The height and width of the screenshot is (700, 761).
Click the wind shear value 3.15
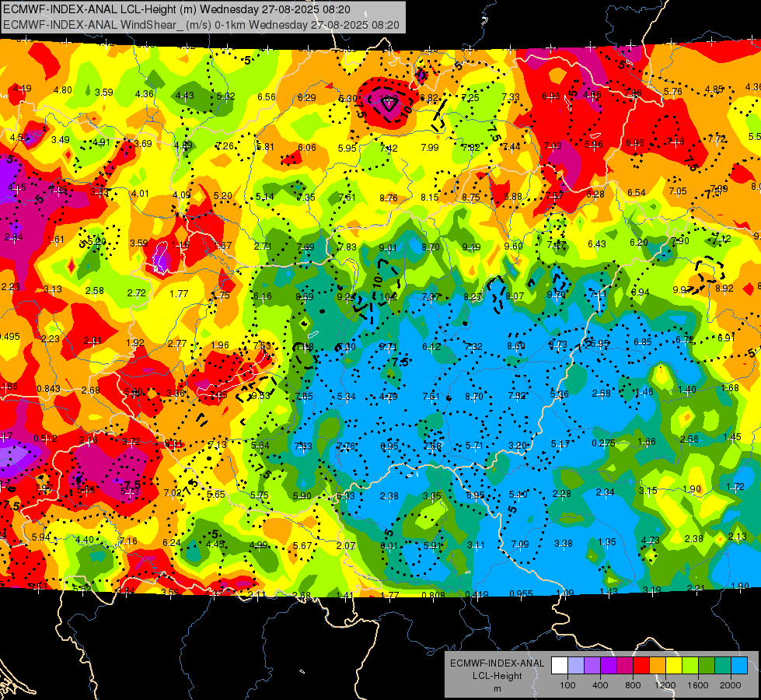tap(648, 491)
